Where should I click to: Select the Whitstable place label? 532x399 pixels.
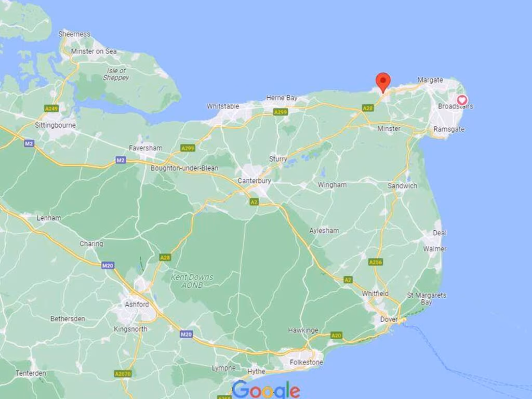(x=223, y=106)
